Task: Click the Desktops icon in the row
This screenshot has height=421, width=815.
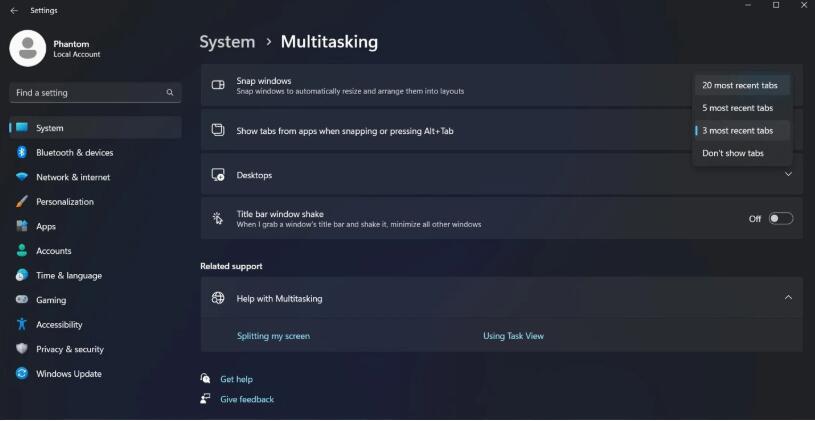Action: click(218, 175)
